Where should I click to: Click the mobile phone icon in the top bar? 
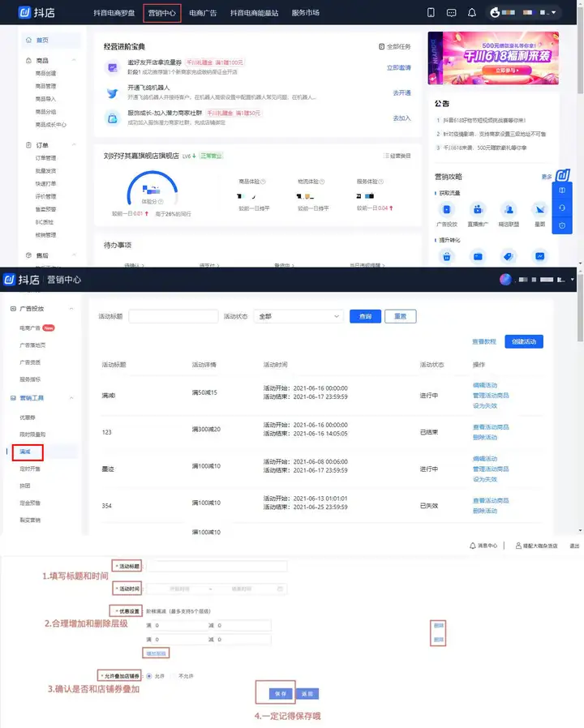pyautogui.click(x=431, y=12)
